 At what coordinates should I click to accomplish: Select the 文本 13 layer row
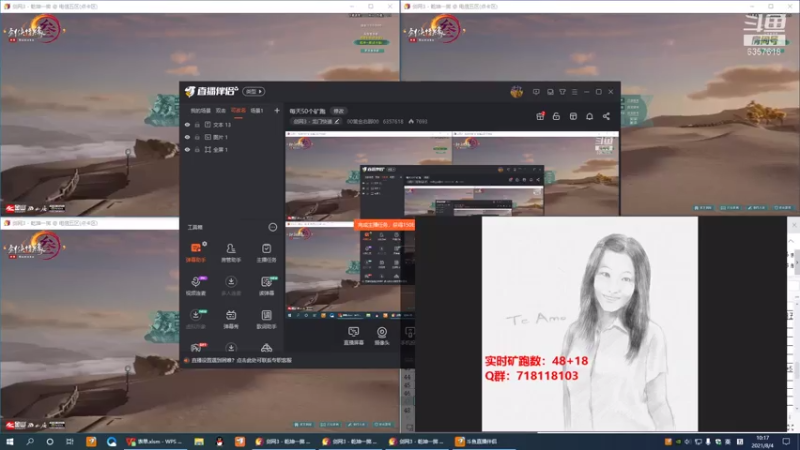point(231,124)
